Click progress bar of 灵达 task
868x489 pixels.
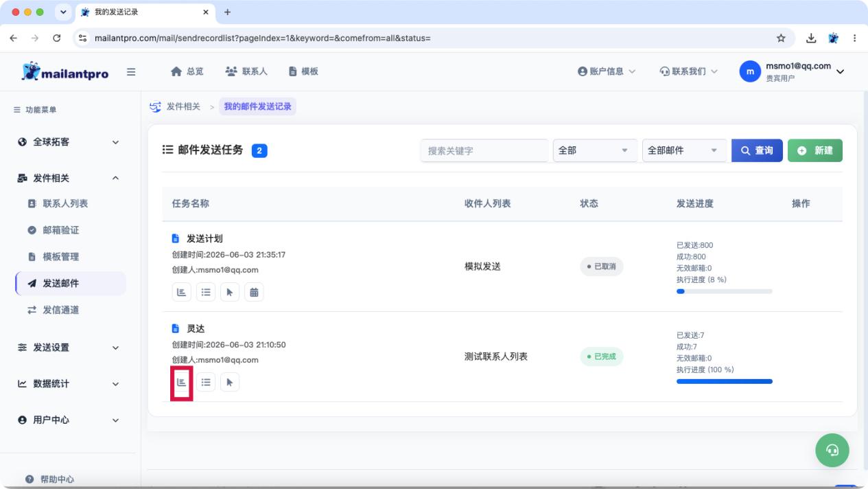click(725, 381)
